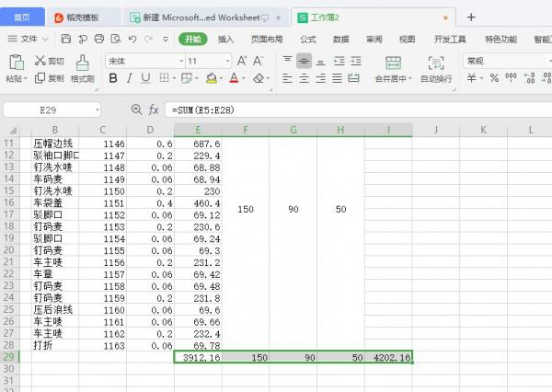Expand the Paste options arrow
The image size is (552, 392).
click(x=26, y=78)
